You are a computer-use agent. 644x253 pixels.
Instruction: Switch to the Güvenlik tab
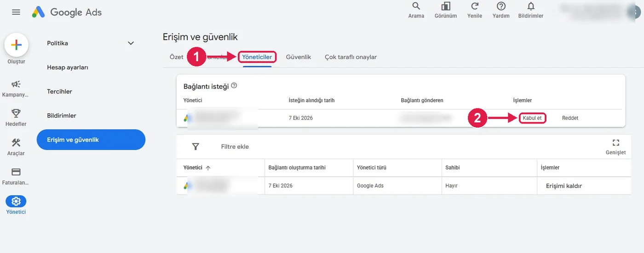tap(299, 57)
